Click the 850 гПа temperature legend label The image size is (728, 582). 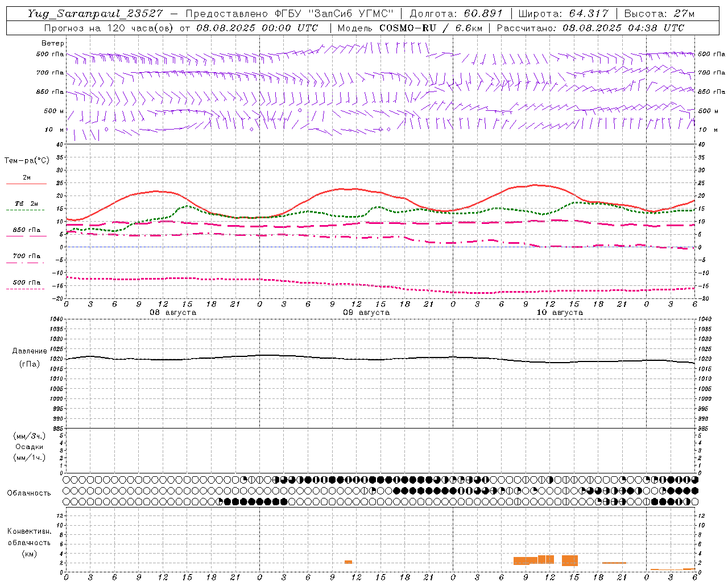point(26,230)
